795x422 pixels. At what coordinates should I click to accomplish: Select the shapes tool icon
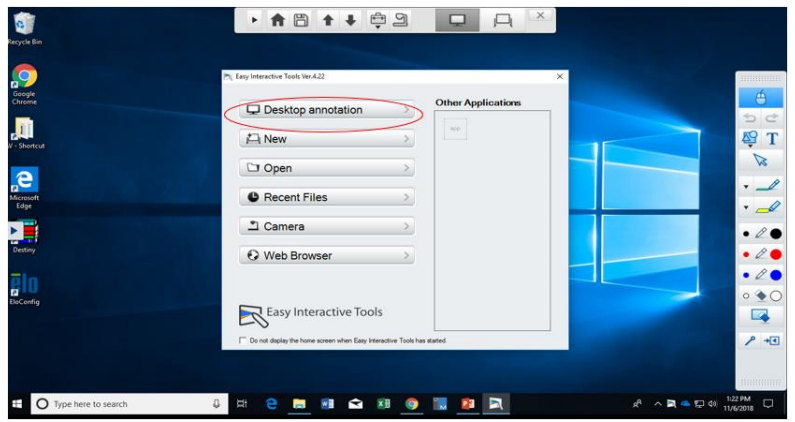749,139
